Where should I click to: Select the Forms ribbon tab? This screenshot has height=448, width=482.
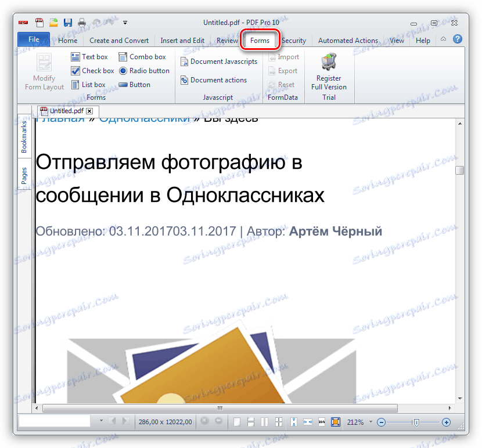(260, 41)
